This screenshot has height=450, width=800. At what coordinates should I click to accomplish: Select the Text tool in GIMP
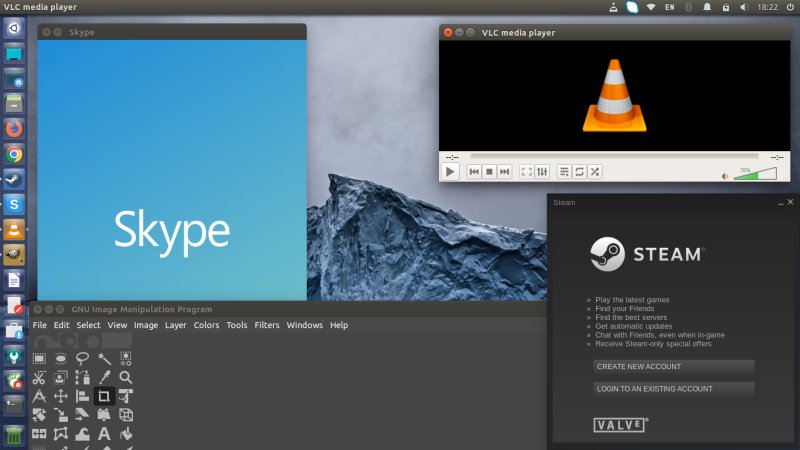coord(104,434)
